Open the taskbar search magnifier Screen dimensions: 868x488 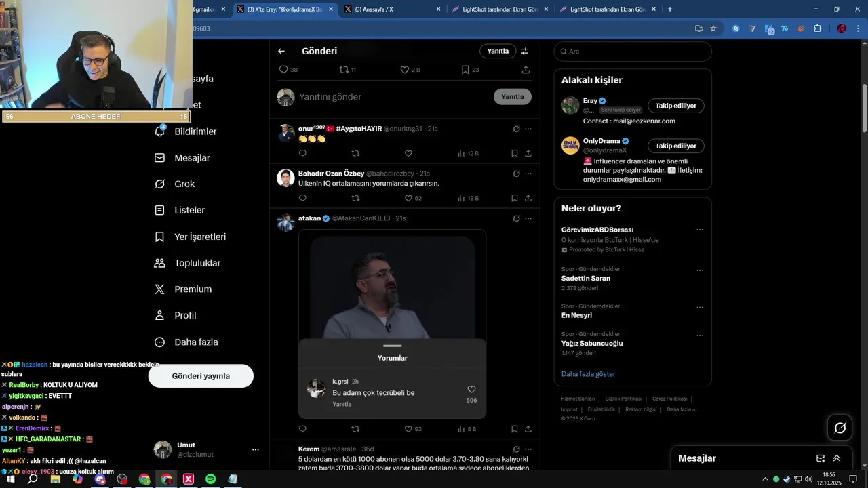[33, 479]
